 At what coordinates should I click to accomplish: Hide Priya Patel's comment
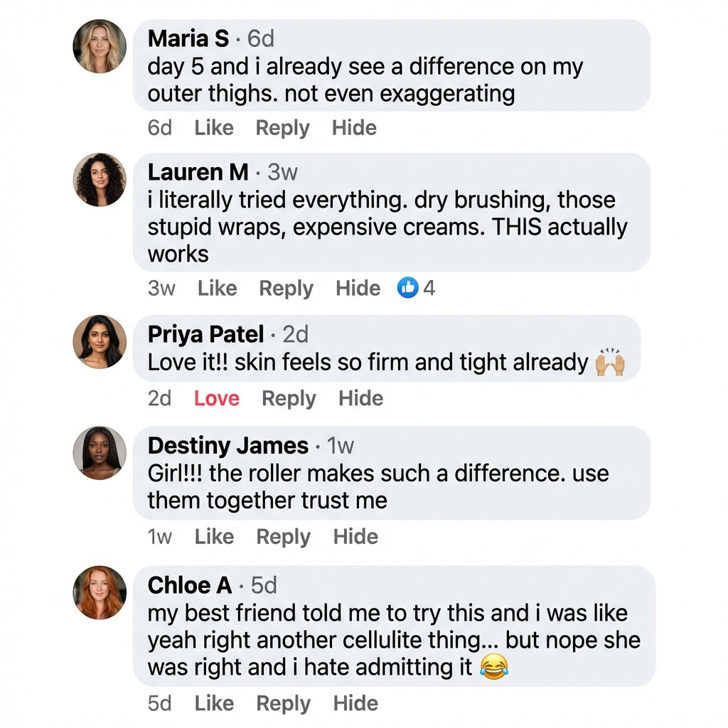click(360, 398)
